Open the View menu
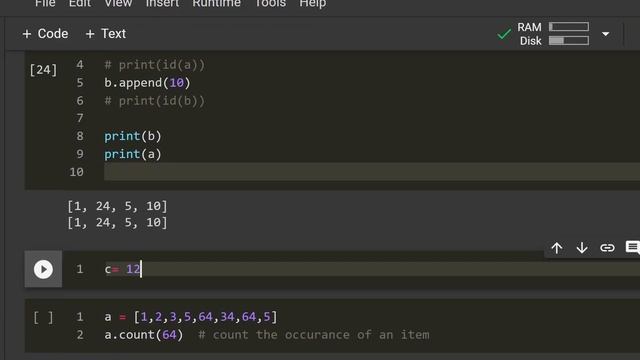Image resolution: width=640 pixels, height=360 pixels. click(118, 4)
